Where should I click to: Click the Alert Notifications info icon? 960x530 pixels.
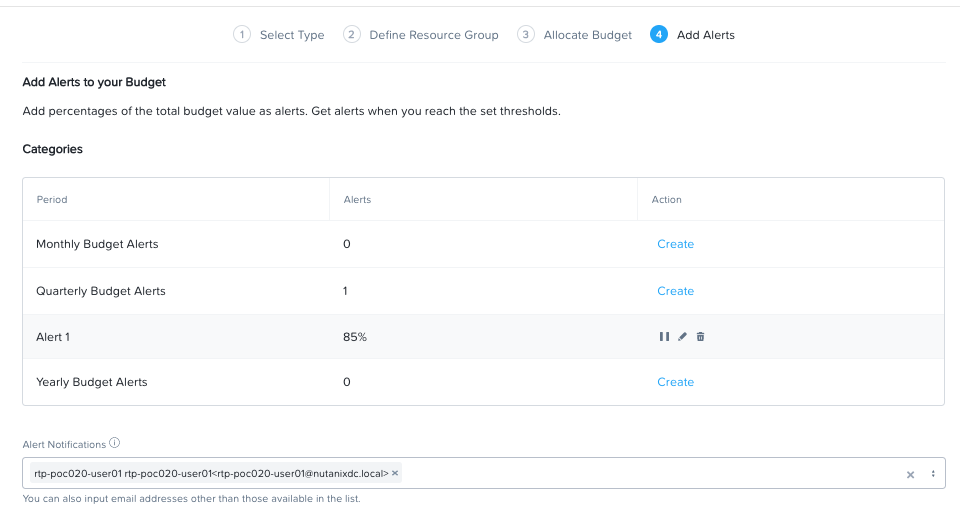(114, 443)
